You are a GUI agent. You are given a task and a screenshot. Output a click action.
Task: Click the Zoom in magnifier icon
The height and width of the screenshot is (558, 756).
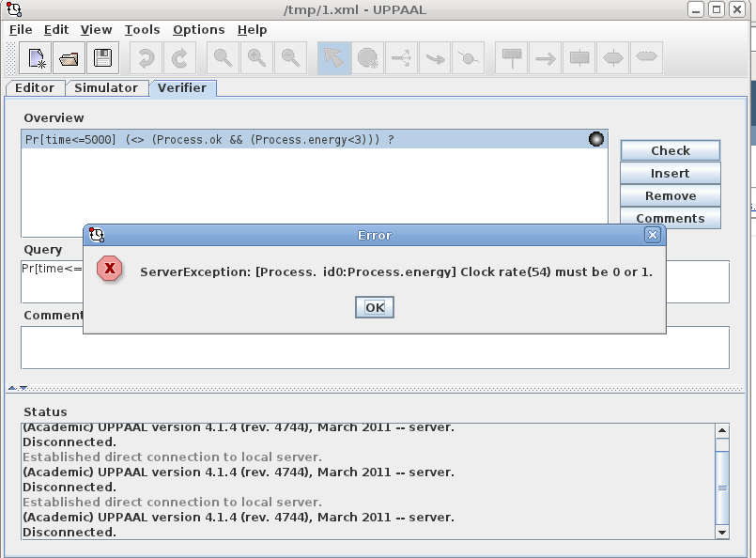[256, 58]
